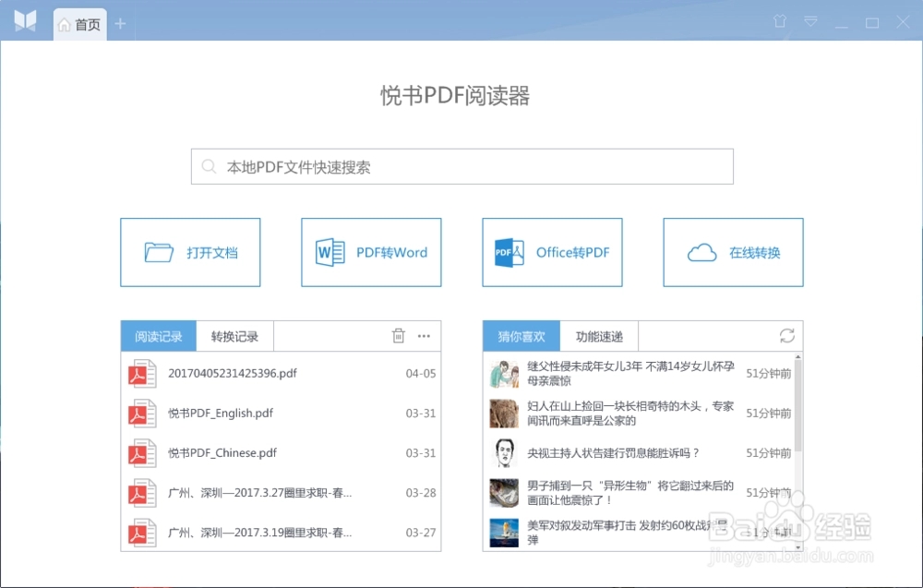Select the 转换记录 tab
The image size is (923, 588).
[x=234, y=336]
